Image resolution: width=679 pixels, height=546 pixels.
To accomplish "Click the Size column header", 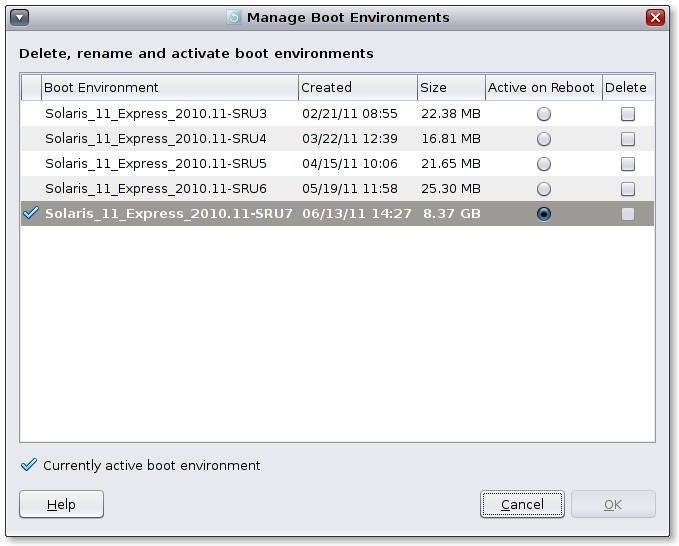I will [450, 87].
